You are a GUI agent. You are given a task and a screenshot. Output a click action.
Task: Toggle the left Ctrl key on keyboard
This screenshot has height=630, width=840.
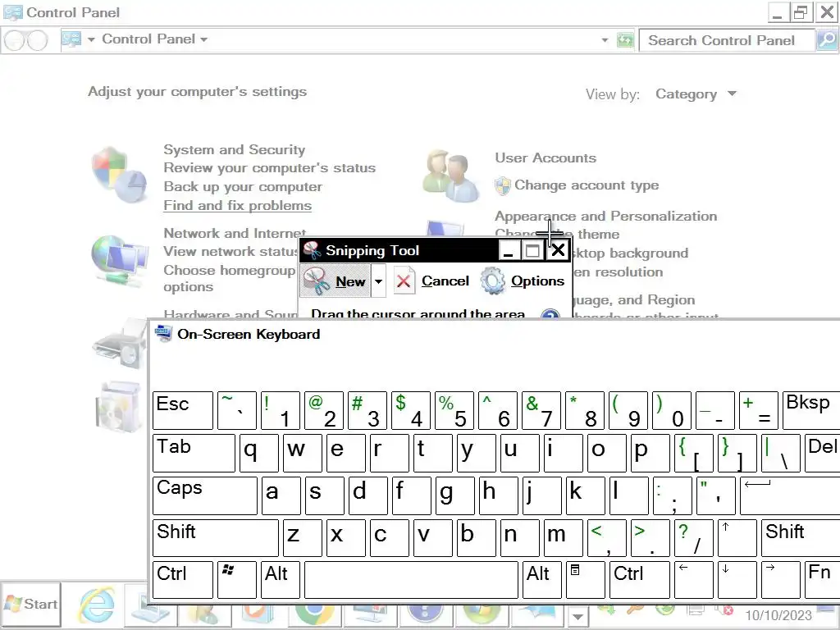(183, 580)
